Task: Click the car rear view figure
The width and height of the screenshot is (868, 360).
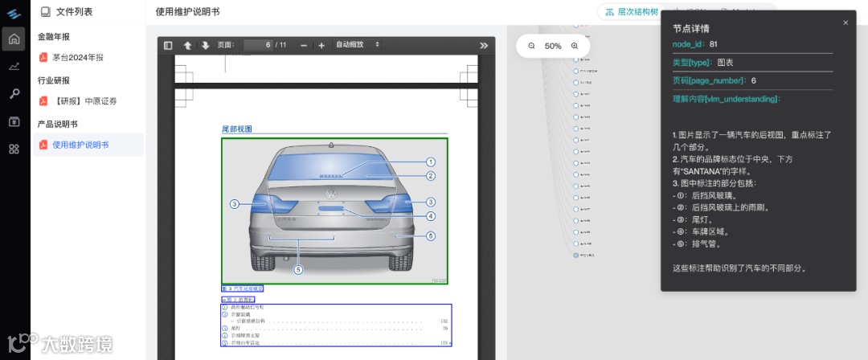Action: (x=334, y=211)
